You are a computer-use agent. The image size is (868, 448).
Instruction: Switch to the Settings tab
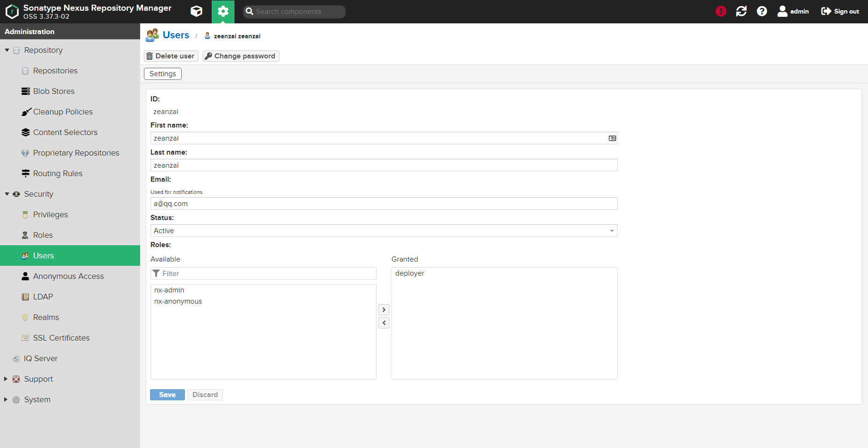pyautogui.click(x=163, y=74)
